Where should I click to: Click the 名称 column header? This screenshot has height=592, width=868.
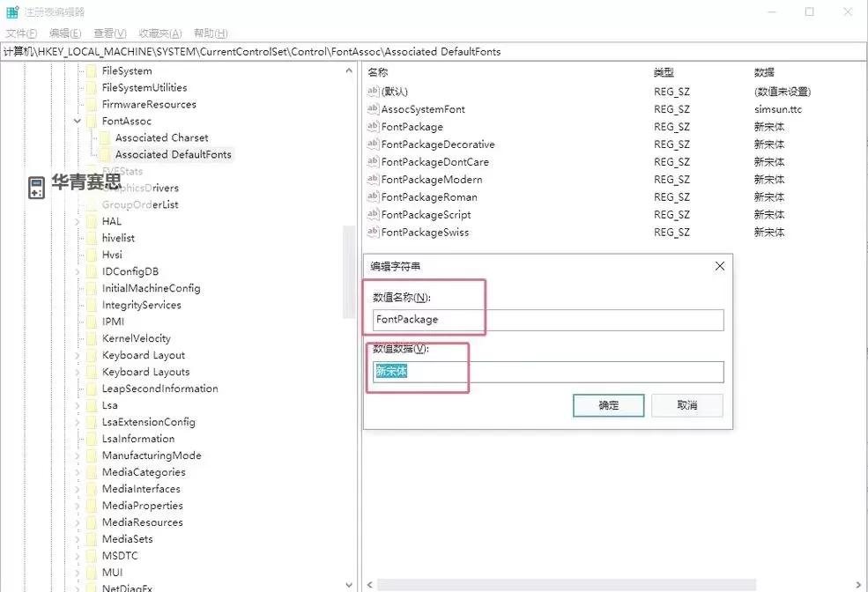pyautogui.click(x=378, y=72)
